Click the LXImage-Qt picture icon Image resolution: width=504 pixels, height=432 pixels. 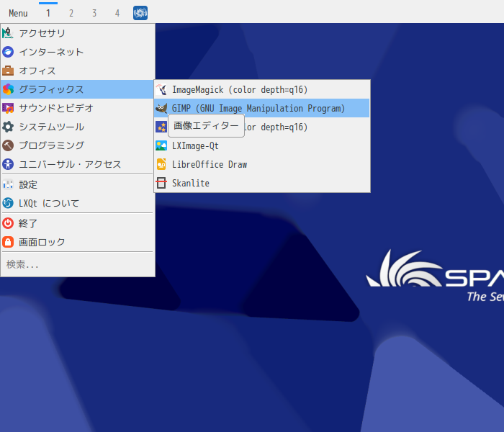[161, 145]
